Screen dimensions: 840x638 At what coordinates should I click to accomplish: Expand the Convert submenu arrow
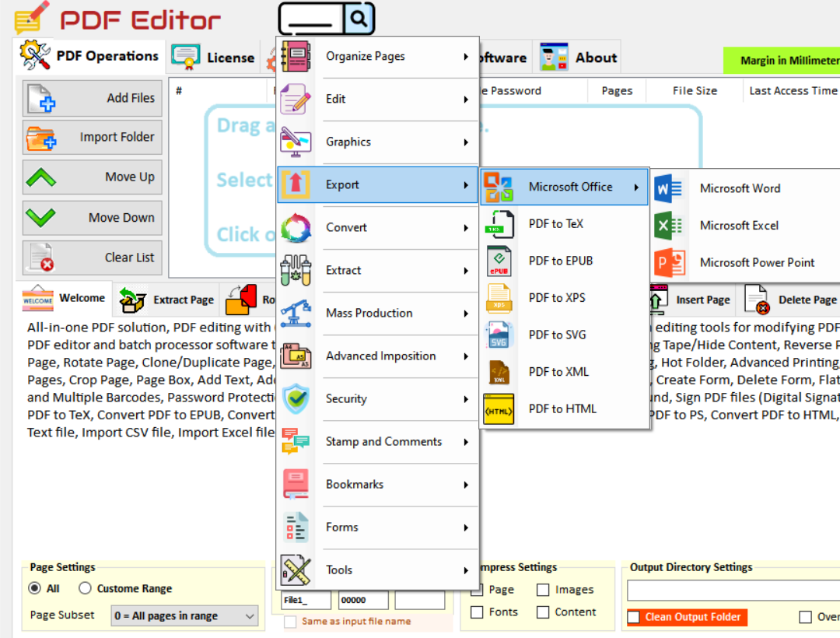466,228
